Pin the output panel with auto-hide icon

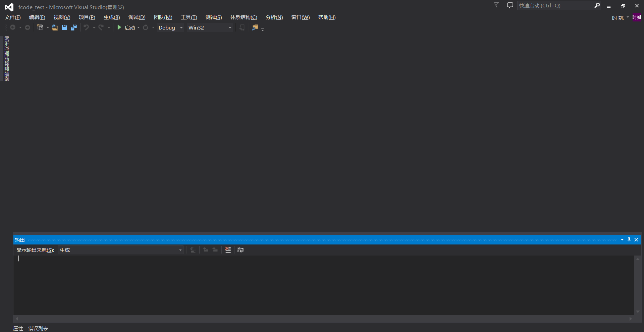coord(629,240)
